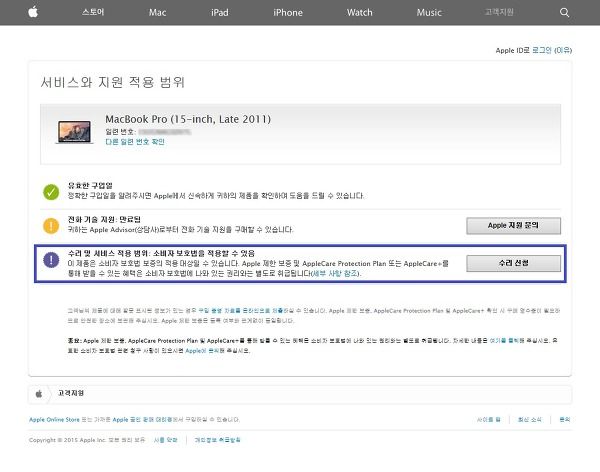Click the Apple logo in the navigation bar
Viewport: 600px width, 472px height.
tap(33, 12)
